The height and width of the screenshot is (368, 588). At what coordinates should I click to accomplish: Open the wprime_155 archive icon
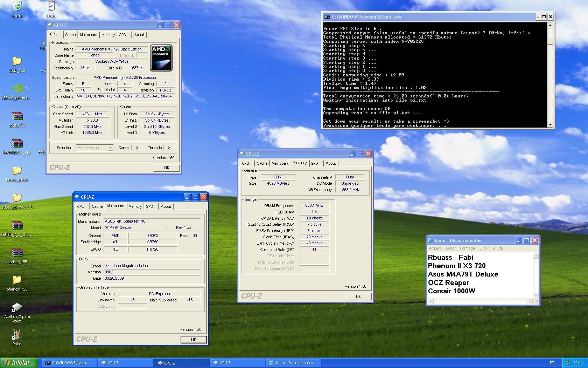pos(17,252)
